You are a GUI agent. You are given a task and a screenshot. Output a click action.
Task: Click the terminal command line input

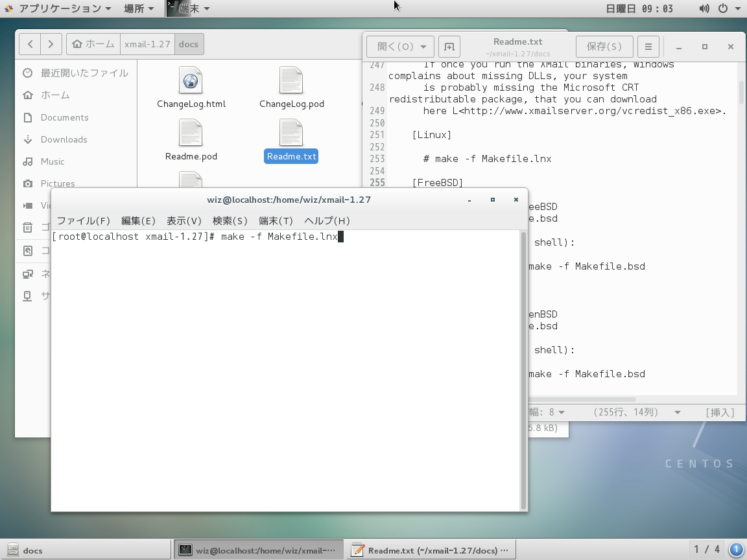coord(198,237)
